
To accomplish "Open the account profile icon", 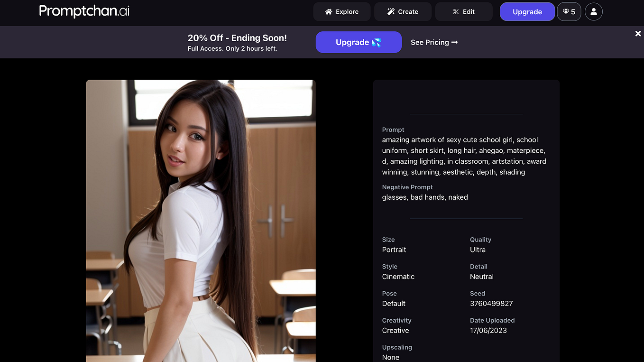I will click(594, 11).
